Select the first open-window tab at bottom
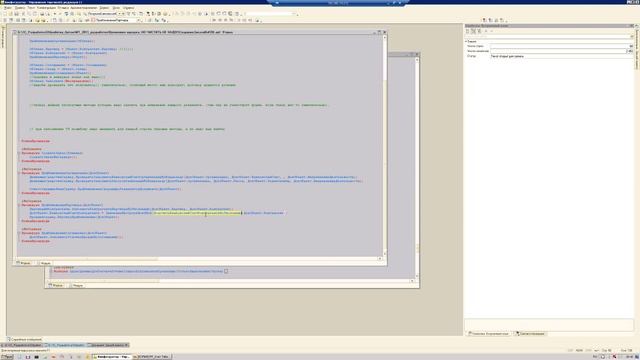 click(21, 345)
